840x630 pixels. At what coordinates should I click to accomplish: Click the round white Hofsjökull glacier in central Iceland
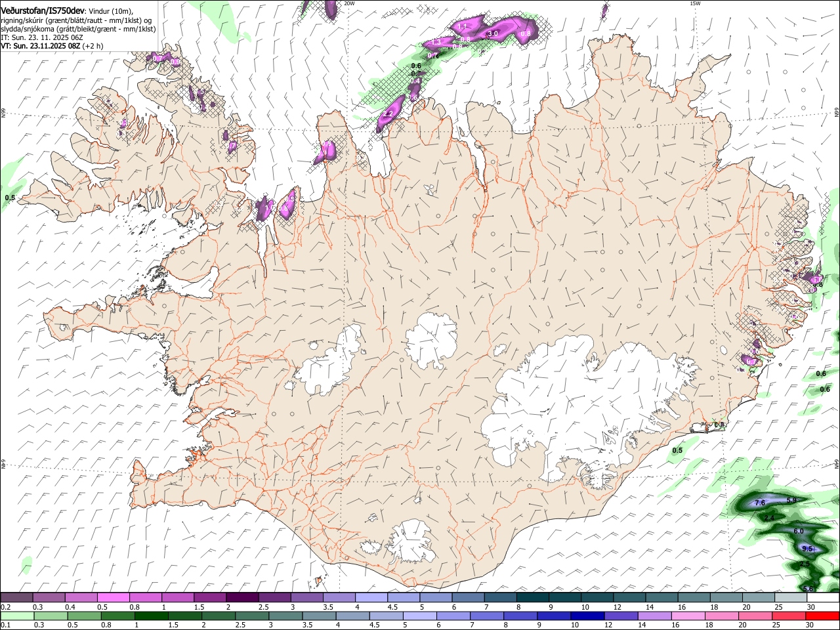[431, 340]
